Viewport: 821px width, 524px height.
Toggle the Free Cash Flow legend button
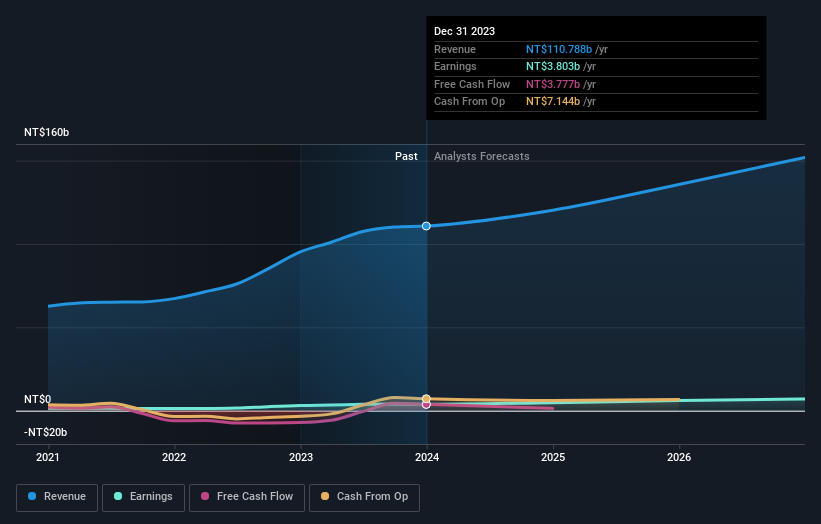(x=247, y=497)
